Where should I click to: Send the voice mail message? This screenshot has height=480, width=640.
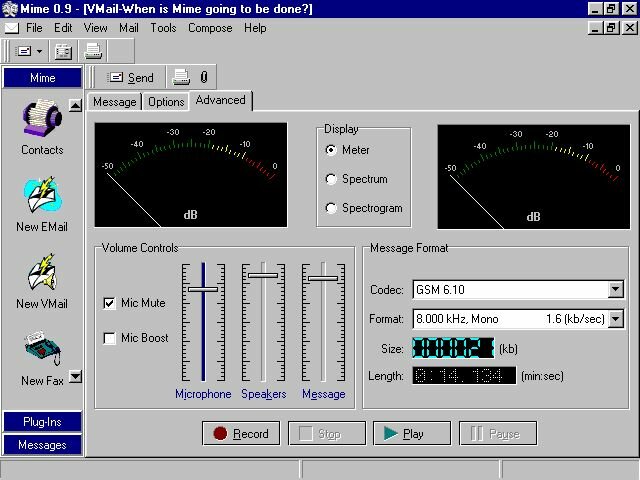(x=131, y=77)
